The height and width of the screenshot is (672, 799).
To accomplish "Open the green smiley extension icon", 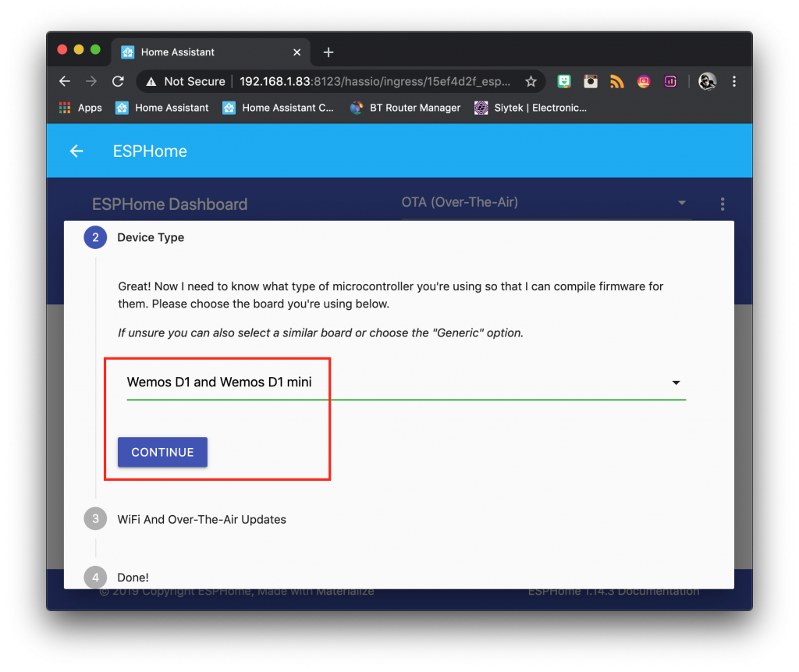I will point(563,82).
